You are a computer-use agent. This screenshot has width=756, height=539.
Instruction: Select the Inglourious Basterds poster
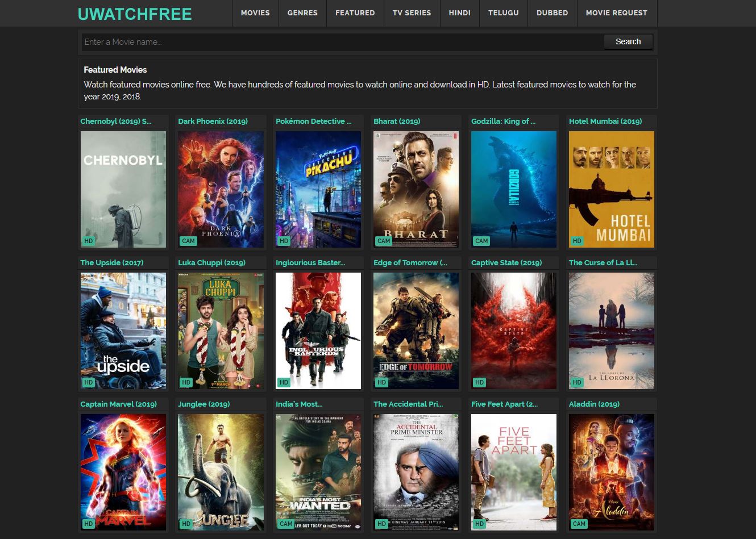tap(318, 331)
